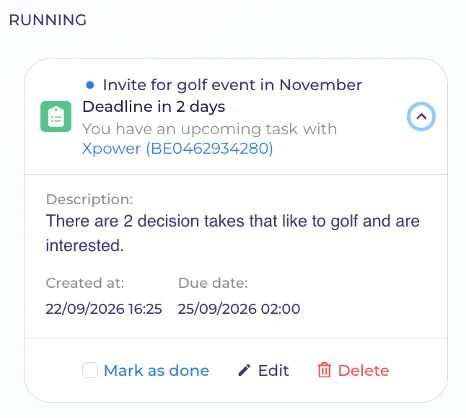Click the red trash bin icon
This screenshot has width=466, height=418.
pyautogui.click(x=324, y=370)
